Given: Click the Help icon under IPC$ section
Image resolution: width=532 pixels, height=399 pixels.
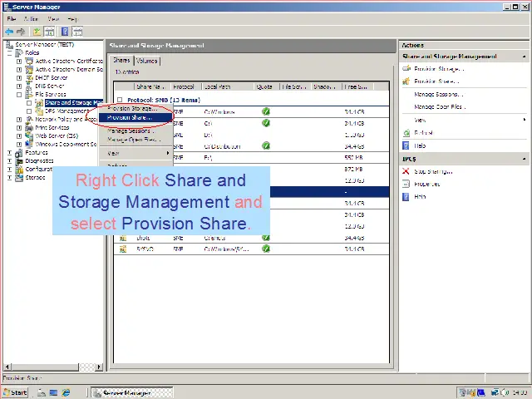Looking at the screenshot, I should tap(406, 197).
